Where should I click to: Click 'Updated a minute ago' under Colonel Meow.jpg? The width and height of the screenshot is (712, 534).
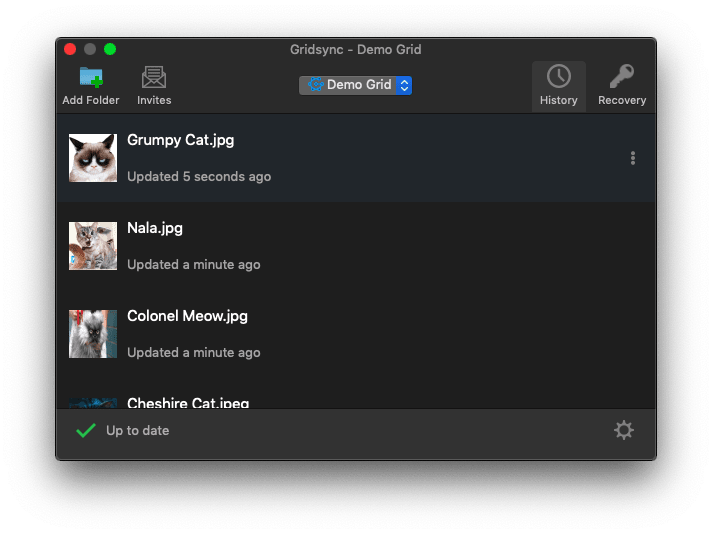point(194,352)
